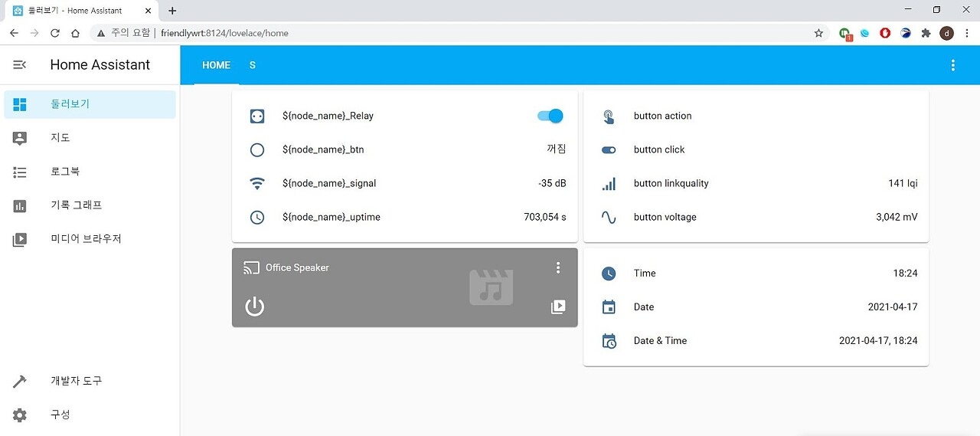Screen dimensions: 980x436
Task: Click the browser address bar
Action: click(459, 33)
